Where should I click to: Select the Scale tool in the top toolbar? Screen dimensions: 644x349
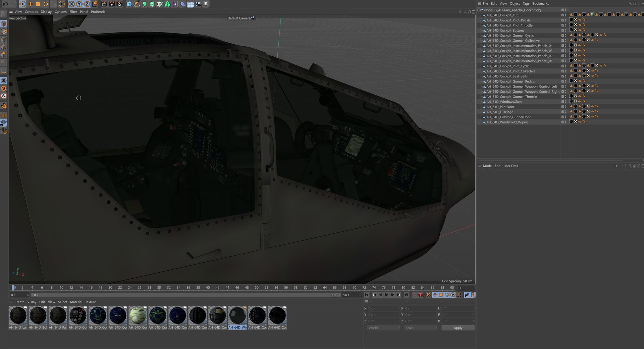coord(38,4)
